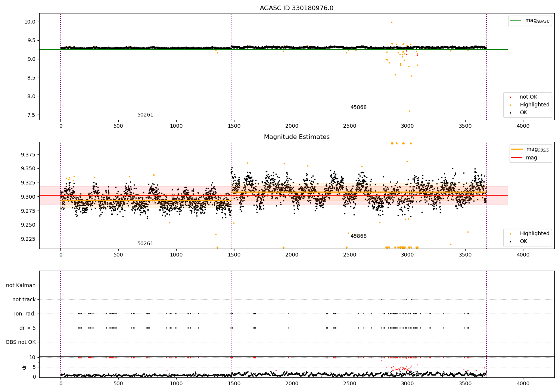Viewport: 560px width, 392px height.
Task: Click the 45868 obsid label in top plot
Action: point(358,108)
